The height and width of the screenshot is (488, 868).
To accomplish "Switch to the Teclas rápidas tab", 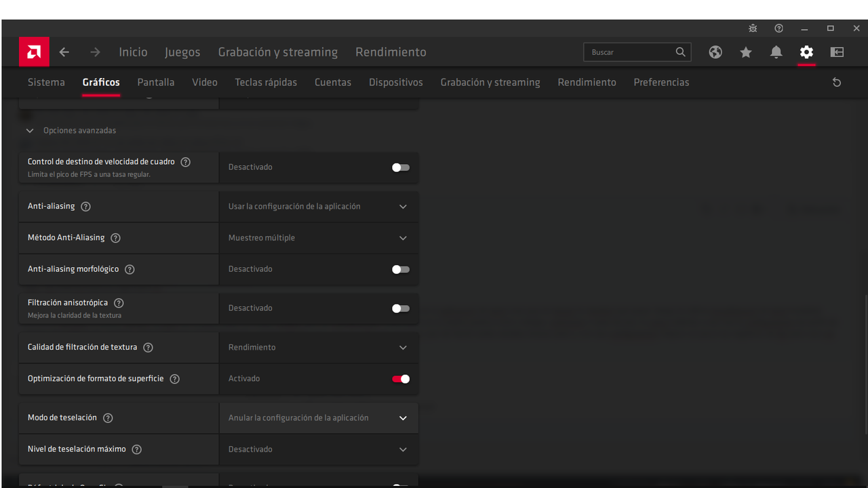I will (x=266, y=82).
